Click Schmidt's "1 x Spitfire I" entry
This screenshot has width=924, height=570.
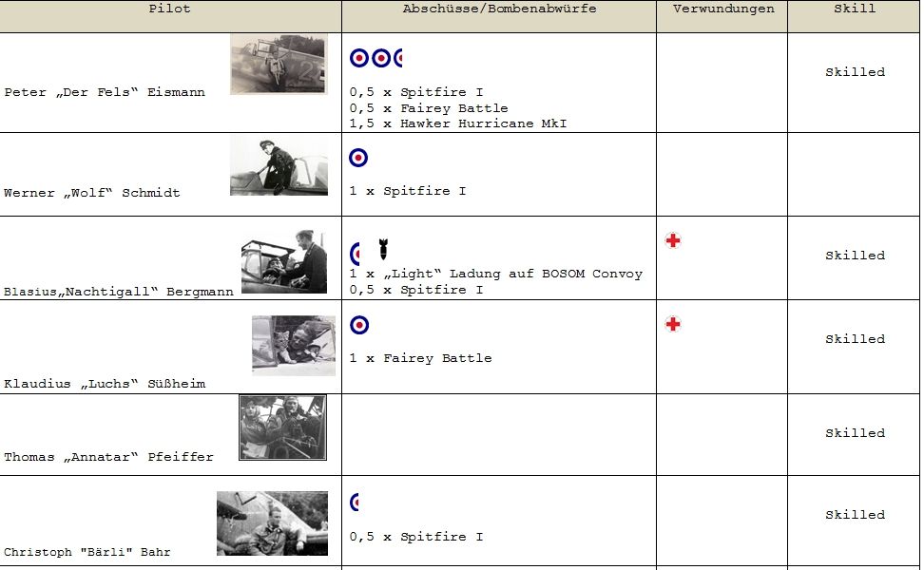[407, 191]
